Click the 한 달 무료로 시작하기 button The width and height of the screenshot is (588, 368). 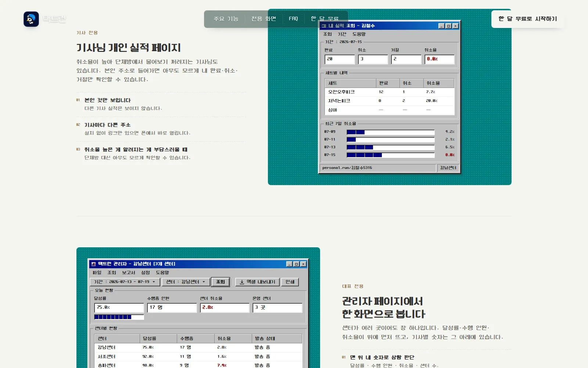click(528, 19)
